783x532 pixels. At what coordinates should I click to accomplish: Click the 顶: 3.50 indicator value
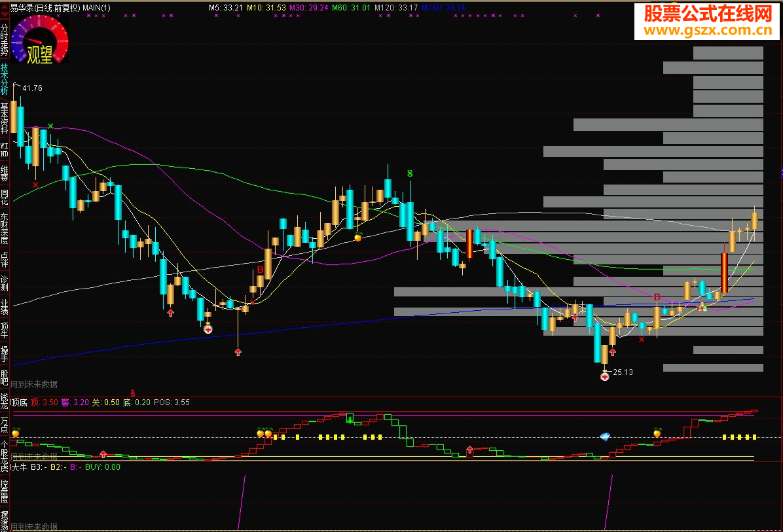click(45, 402)
